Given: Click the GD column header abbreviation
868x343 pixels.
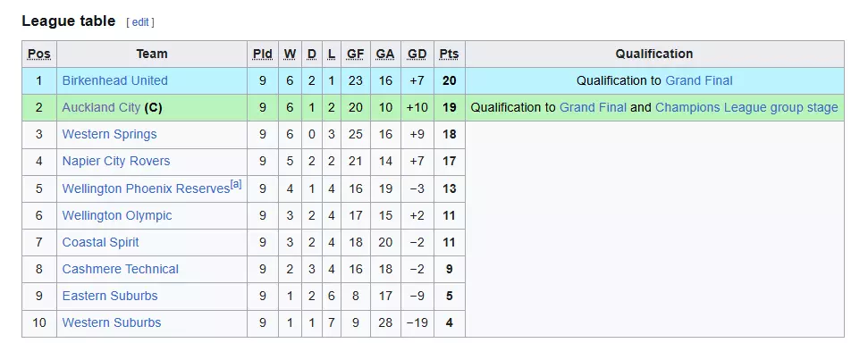Looking at the screenshot, I should [417, 54].
